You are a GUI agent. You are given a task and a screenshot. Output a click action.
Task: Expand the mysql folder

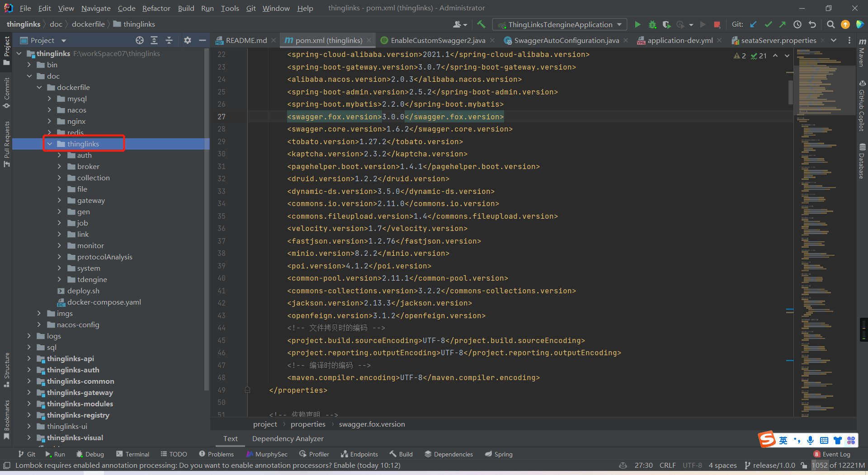pyautogui.click(x=49, y=99)
